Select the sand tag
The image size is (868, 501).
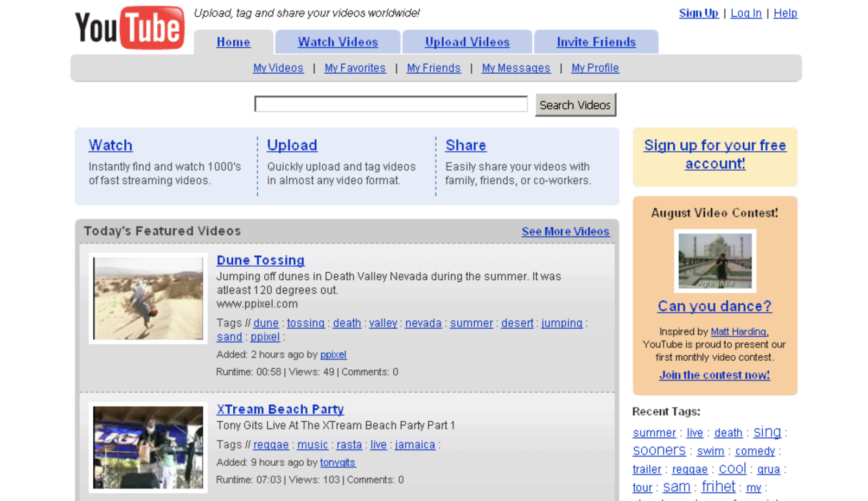(x=229, y=337)
